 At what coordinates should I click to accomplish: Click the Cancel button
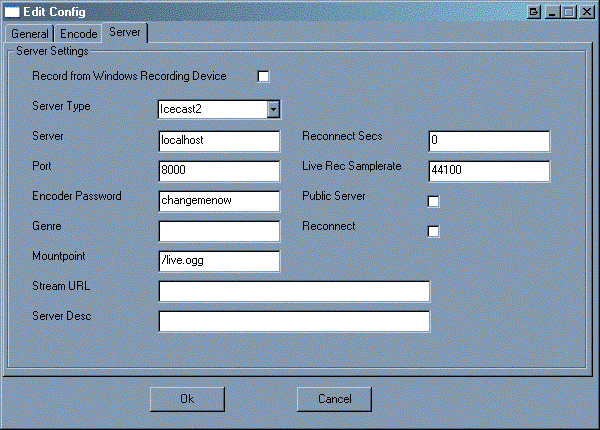[x=335, y=399]
